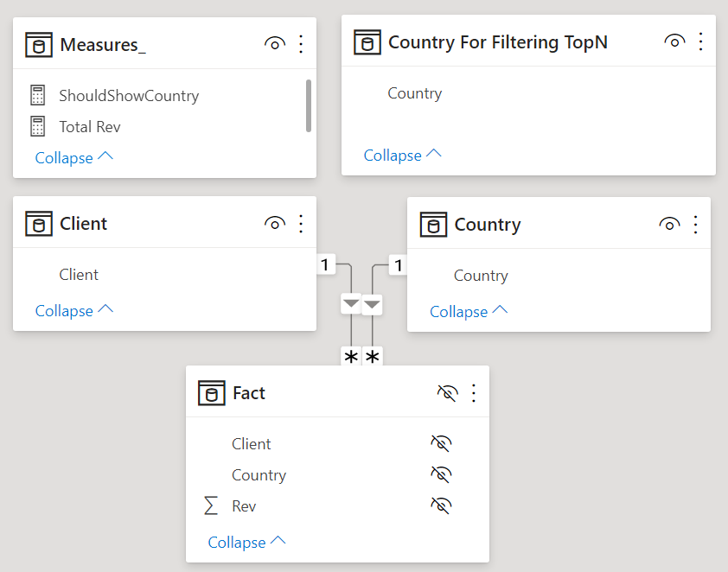Image resolution: width=728 pixels, height=572 pixels.
Task: Unhide the Country column in Fact
Action: click(x=441, y=474)
